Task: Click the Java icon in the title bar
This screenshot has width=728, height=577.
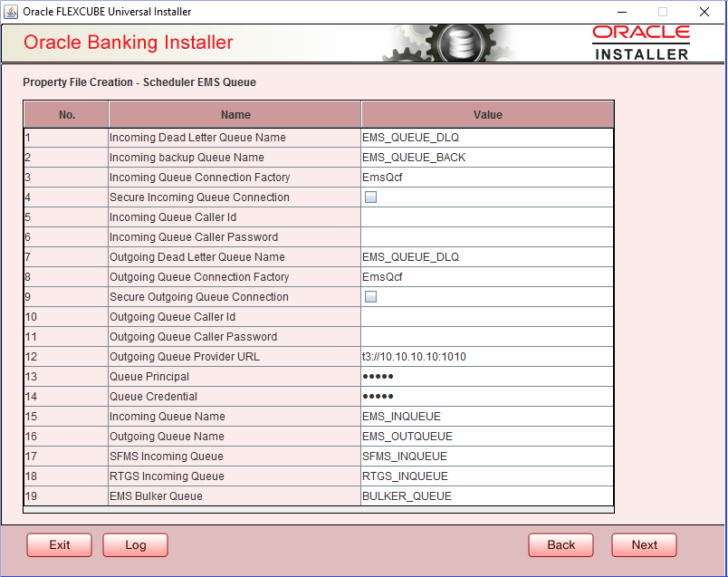Action: (x=11, y=12)
